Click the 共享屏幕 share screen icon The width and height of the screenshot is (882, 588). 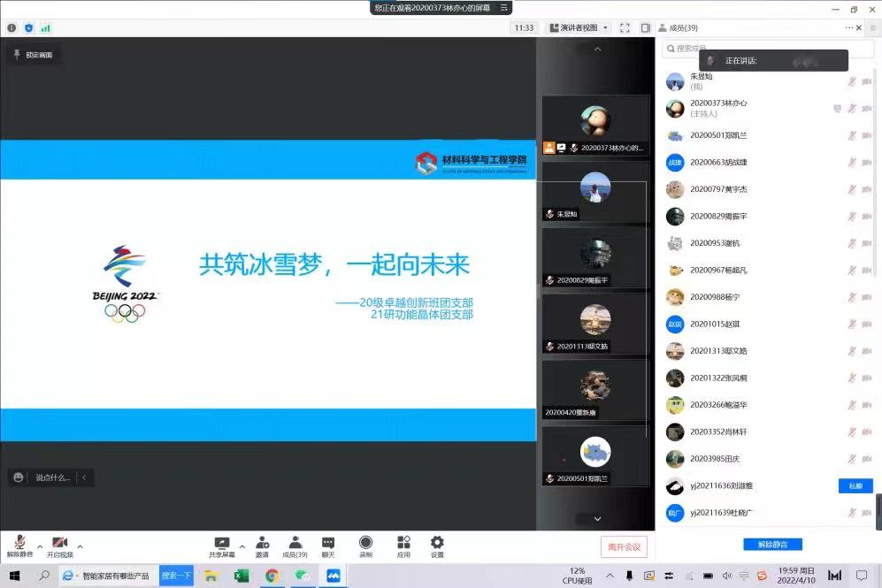coord(222,542)
